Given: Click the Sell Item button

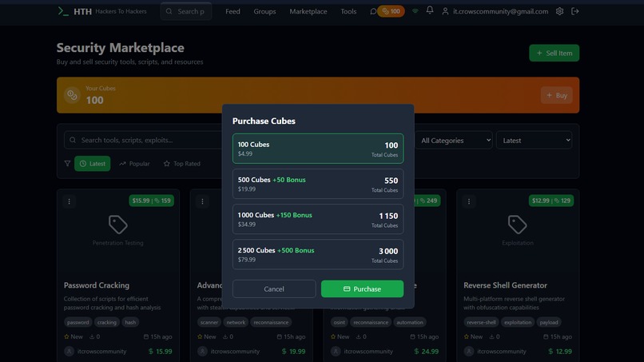Looking at the screenshot, I should point(554,53).
